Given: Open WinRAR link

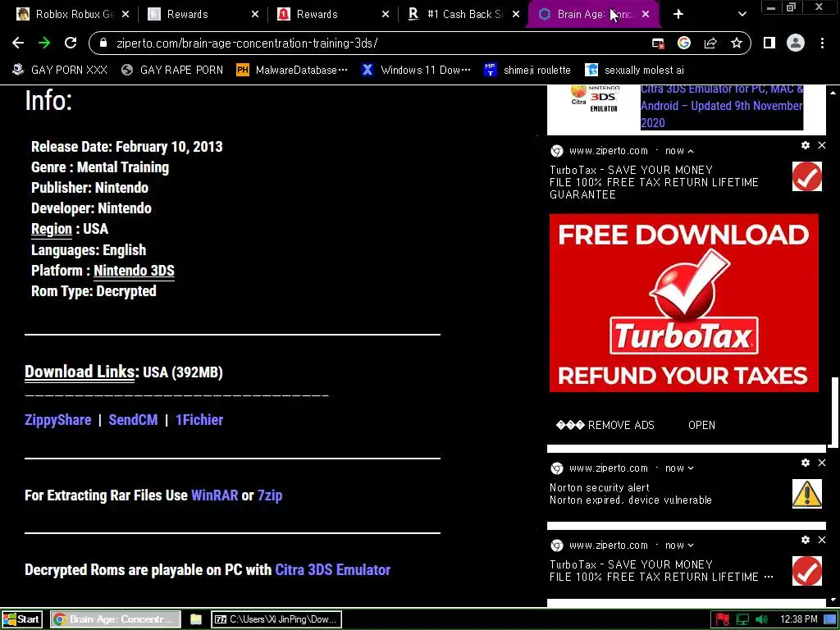Looking at the screenshot, I should tap(214, 495).
